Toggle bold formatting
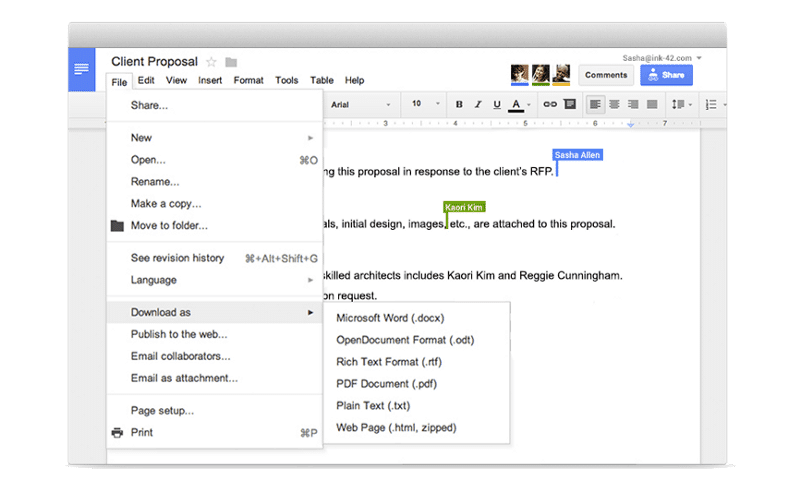 pyautogui.click(x=459, y=105)
